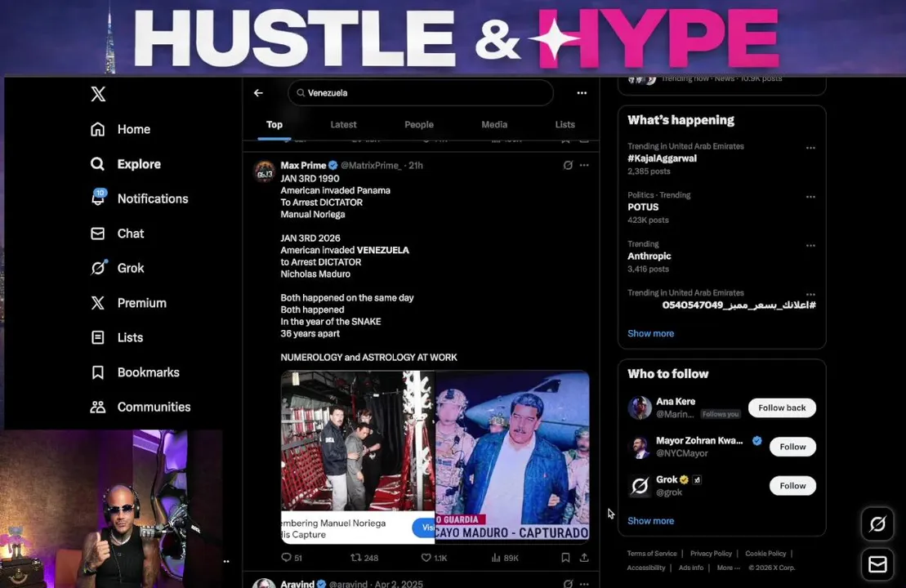
Task: Open Grok account avatar in suggestions
Action: [640, 486]
